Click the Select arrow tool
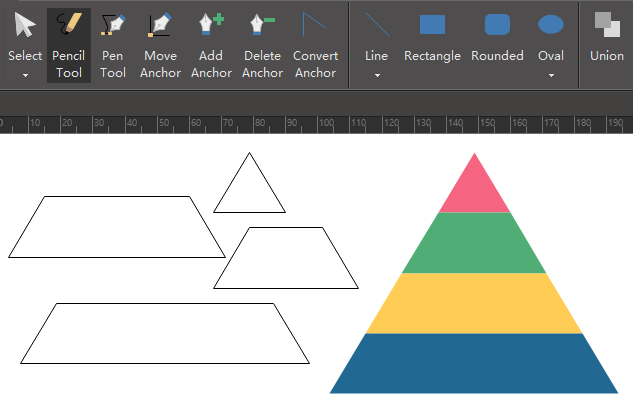The image size is (633, 404). (25, 36)
